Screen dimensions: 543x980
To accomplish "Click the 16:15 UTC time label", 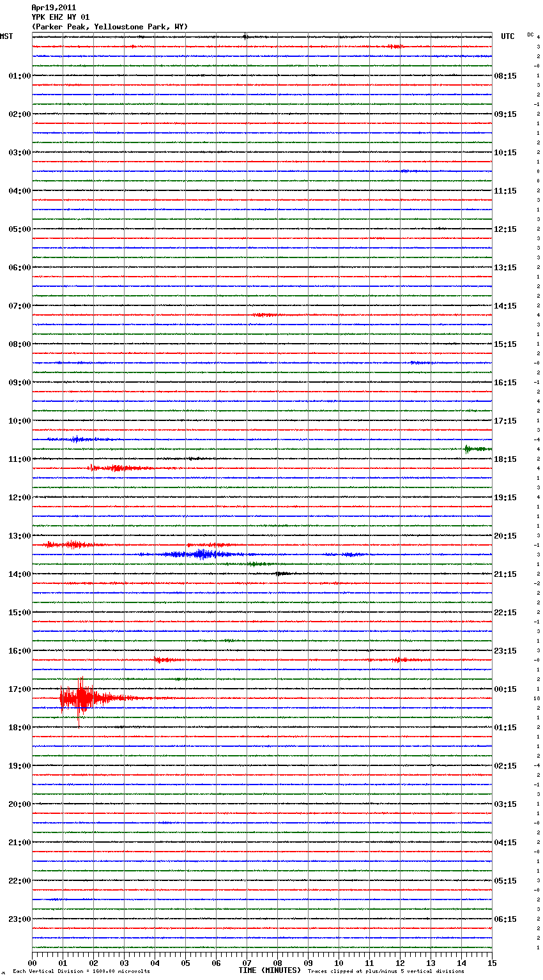I will 505,383.
